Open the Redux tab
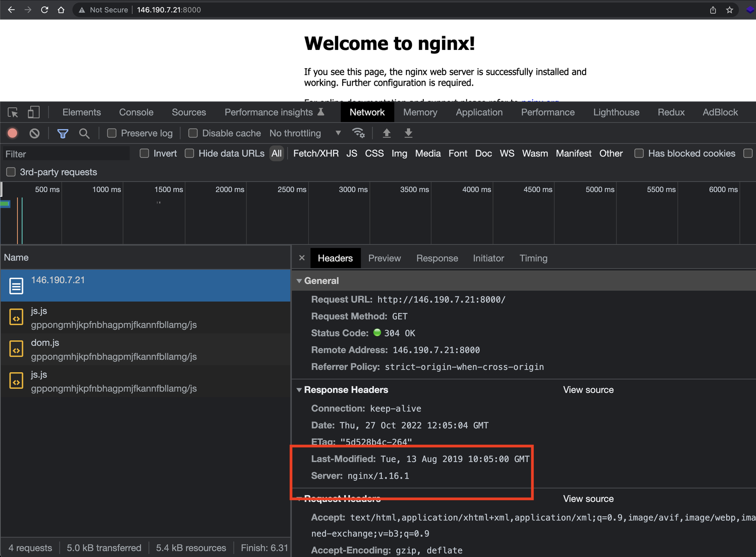756x557 pixels. [671, 112]
